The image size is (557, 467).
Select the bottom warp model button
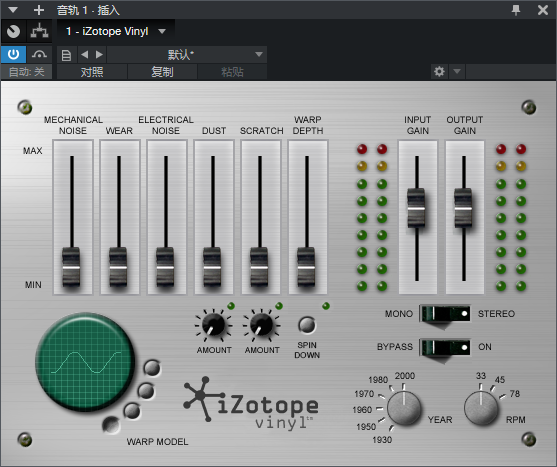111,424
